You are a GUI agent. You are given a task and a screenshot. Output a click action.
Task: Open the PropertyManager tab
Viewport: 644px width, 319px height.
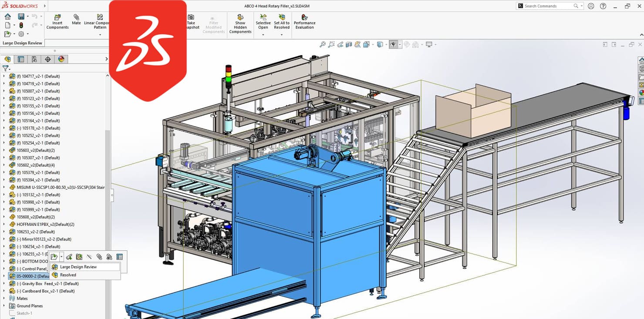tap(20, 59)
